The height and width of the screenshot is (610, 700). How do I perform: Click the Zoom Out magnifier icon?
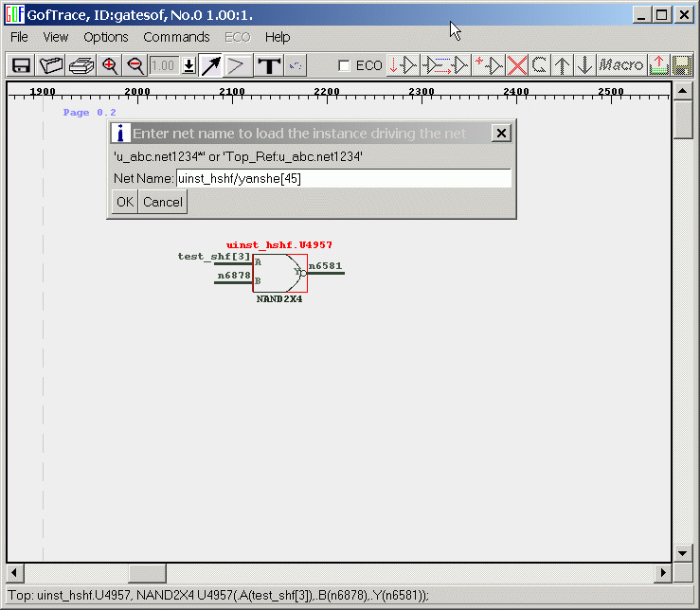coord(135,65)
